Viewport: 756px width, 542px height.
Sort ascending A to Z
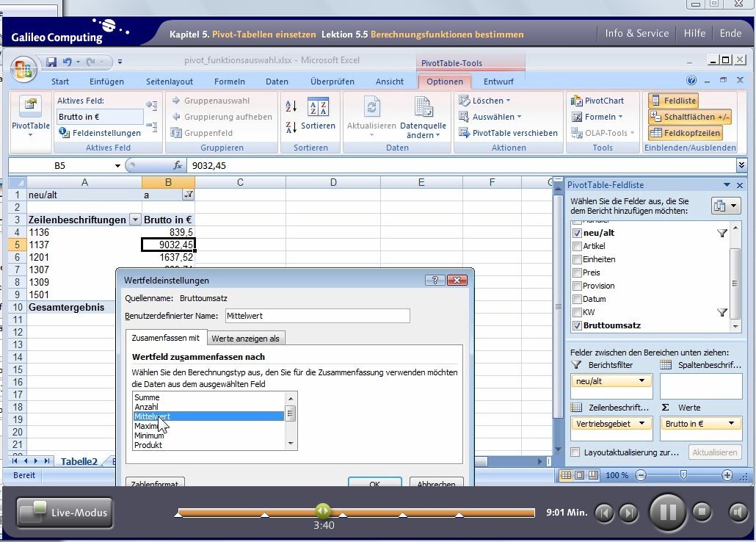(x=291, y=106)
